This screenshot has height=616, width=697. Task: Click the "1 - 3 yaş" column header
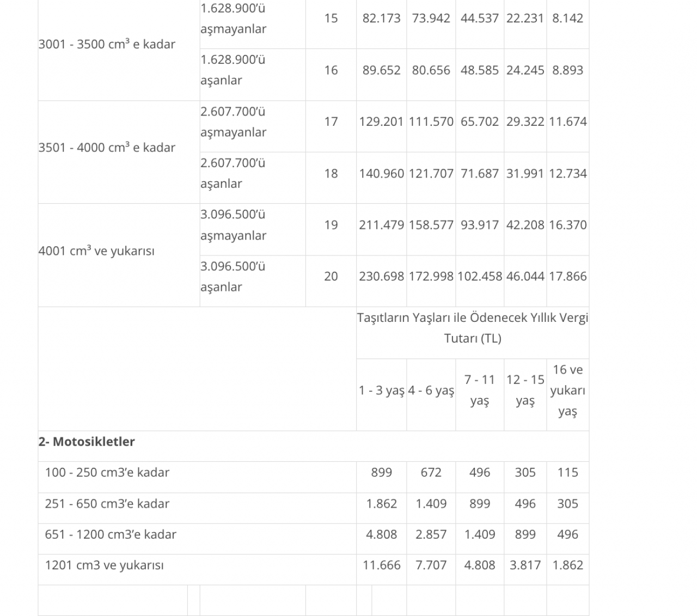(381, 391)
